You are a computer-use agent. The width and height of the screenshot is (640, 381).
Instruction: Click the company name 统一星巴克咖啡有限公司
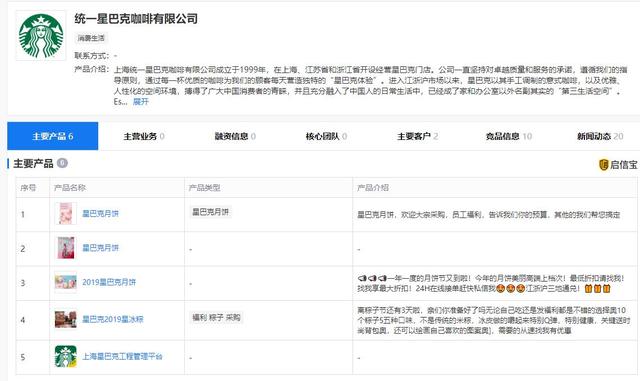[x=136, y=19]
